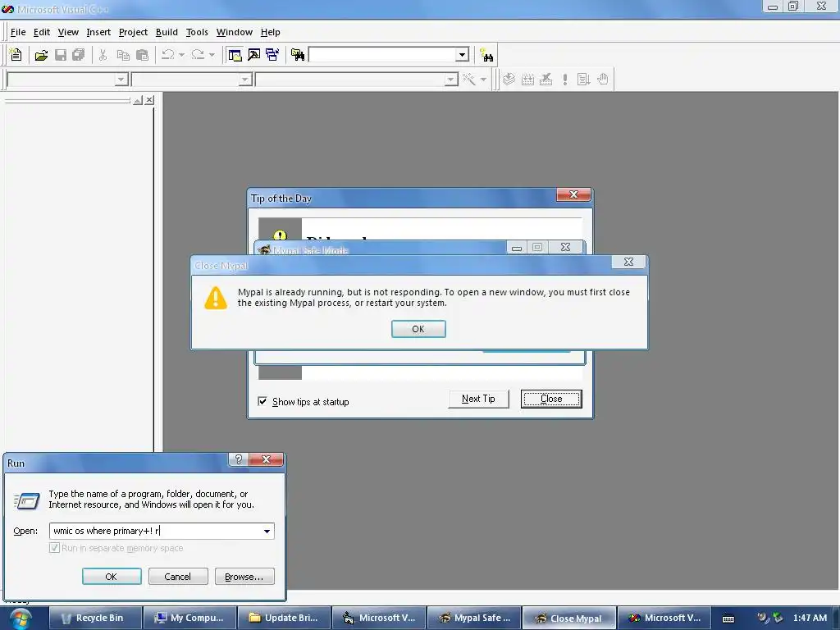Expand the Undo history dropdown arrow
The image size is (840, 630).
pyautogui.click(x=181, y=55)
